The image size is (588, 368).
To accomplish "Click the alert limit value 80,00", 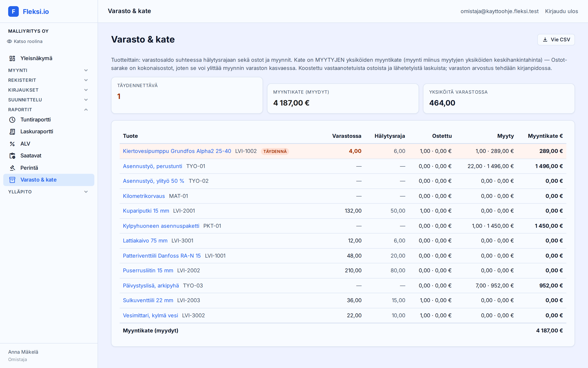I will coord(398,270).
